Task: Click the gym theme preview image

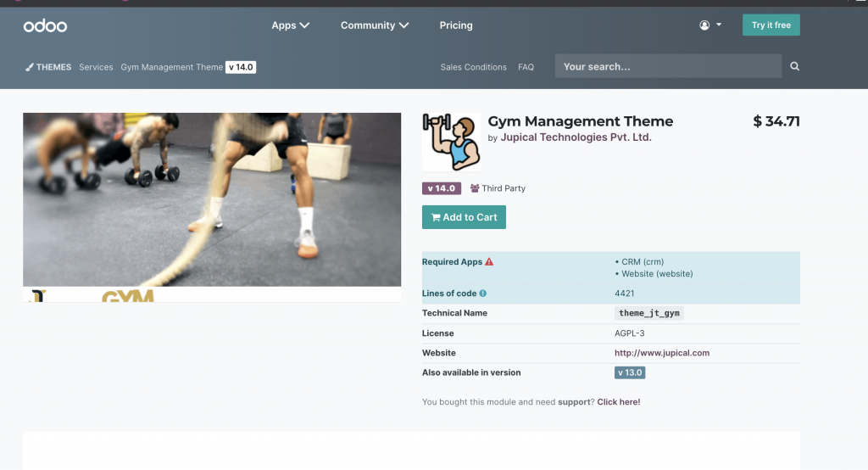Action: point(212,207)
